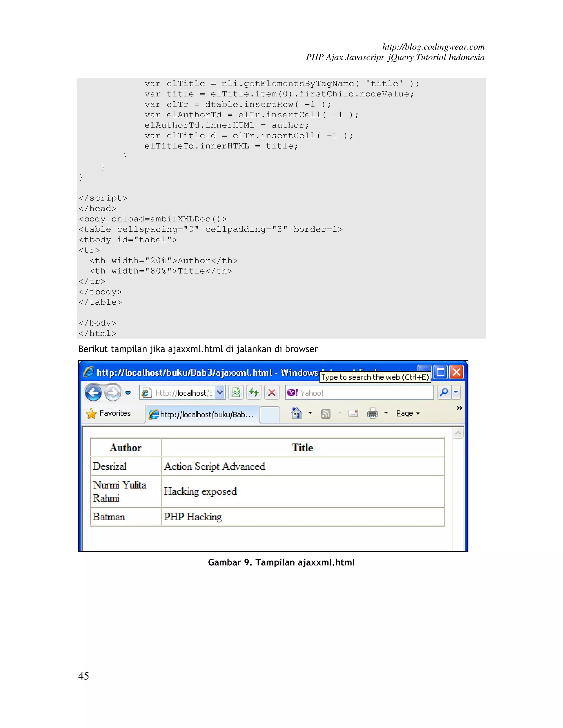Expand the command bar overflow chevron
563x728 pixels.
(459, 408)
